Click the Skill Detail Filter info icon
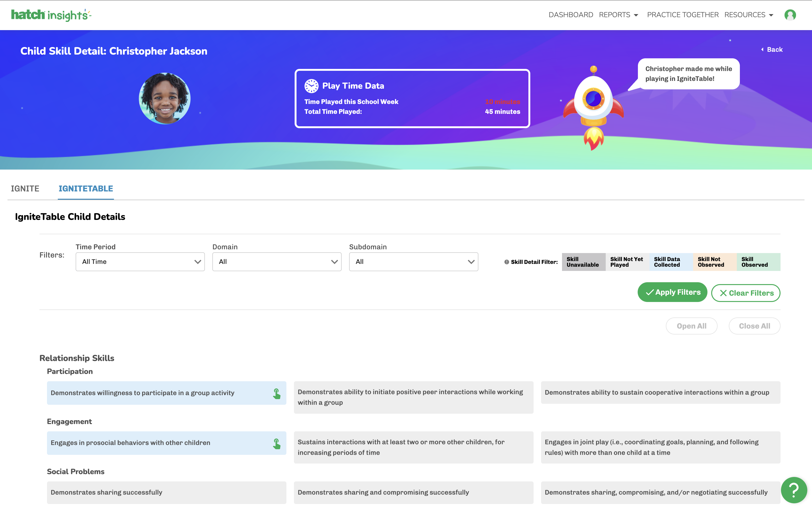 506,262
